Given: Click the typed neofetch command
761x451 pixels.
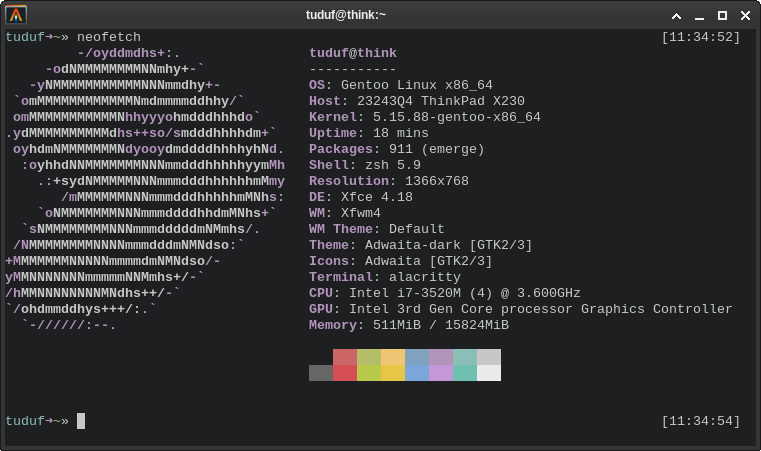Looking at the screenshot, I should pyautogui.click(x=109, y=37).
